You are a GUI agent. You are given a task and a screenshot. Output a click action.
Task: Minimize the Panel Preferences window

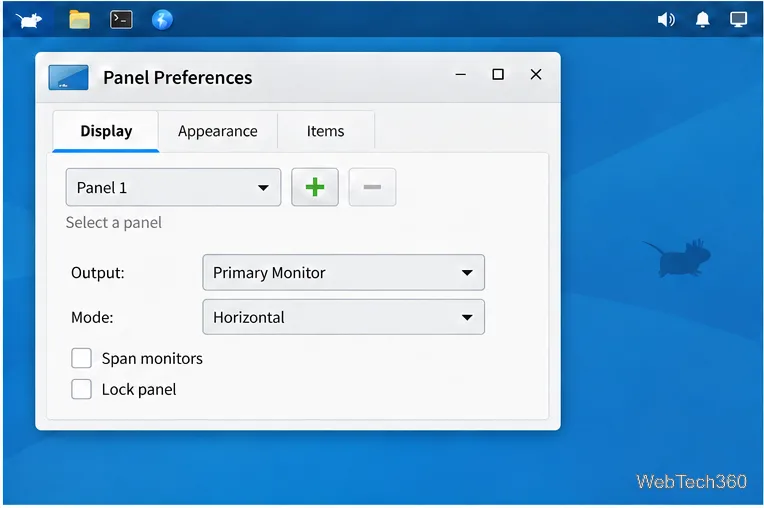pyautogui.click(x=460, y=75)
